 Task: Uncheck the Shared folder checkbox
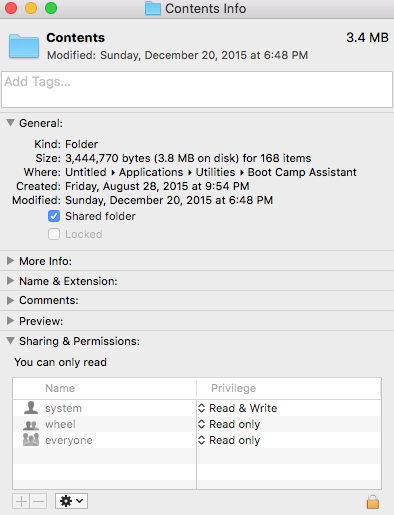54,216
